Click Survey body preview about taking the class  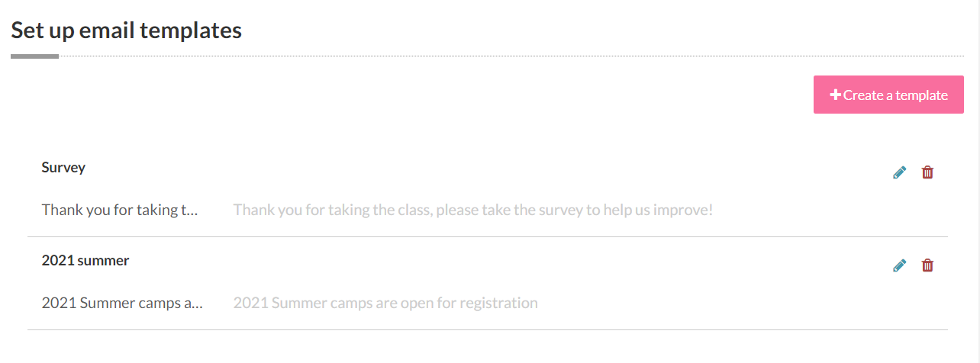pos(472,210)
